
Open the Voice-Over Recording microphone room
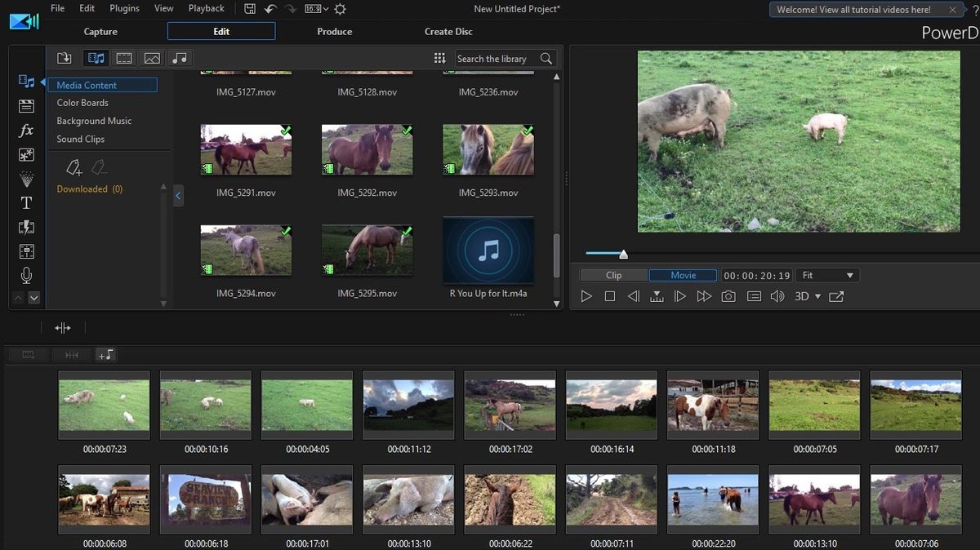[x=26, y=276]
